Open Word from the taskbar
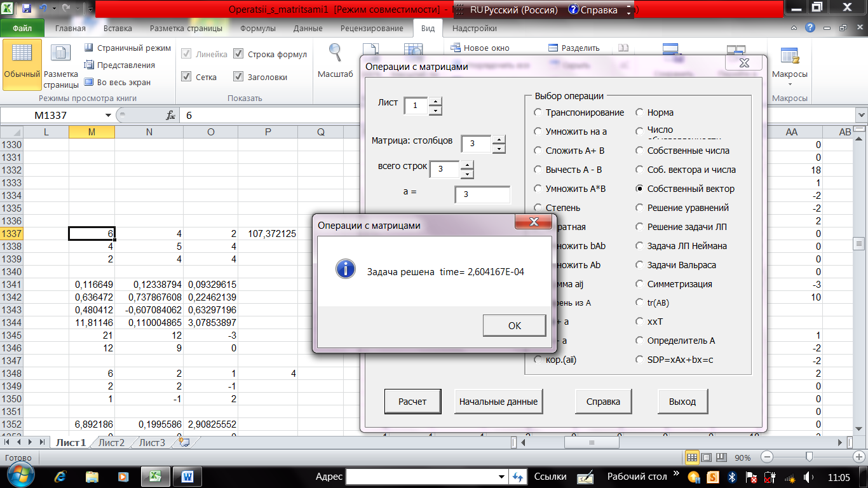868x488 pixels. tap(188, 476)
